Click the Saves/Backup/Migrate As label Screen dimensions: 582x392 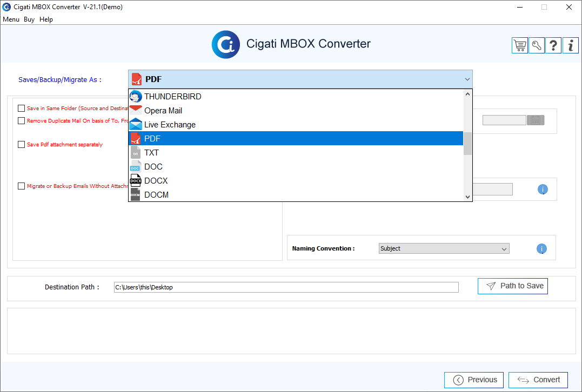click(60, 80)
